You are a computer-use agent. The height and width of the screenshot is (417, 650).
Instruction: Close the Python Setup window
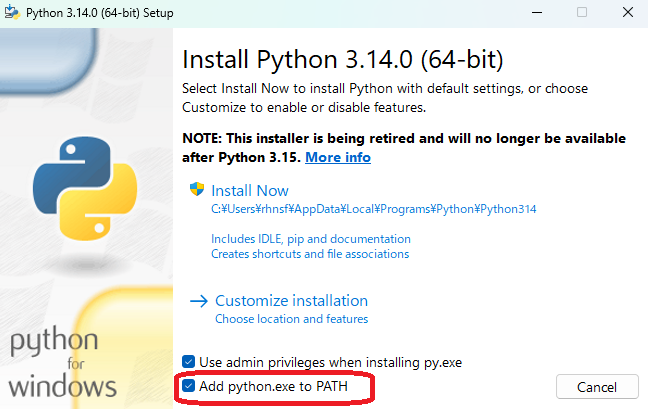point(627,12)
